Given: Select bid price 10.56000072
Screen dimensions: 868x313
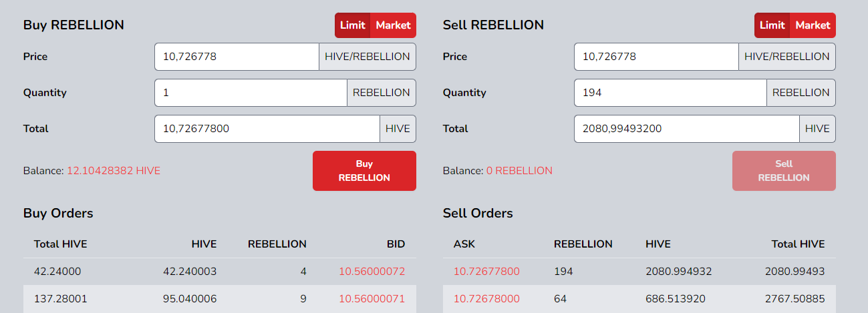Looking at the screenshot, I should [372, 272].
